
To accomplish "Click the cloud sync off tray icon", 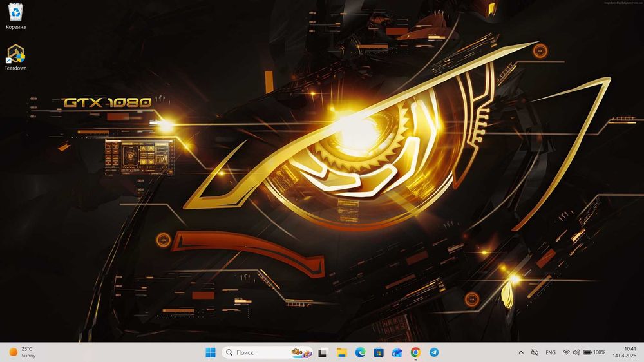I will point(535,352).
